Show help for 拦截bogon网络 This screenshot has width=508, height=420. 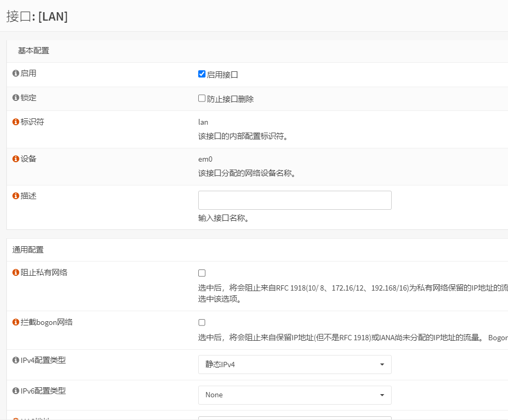pyautogui.click(x=16, y=322)
